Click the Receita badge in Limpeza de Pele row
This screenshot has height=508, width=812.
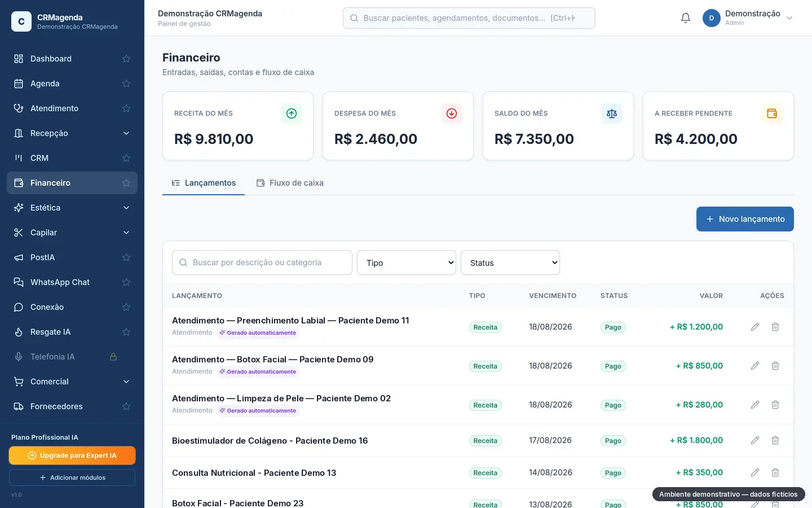(486, 405)
